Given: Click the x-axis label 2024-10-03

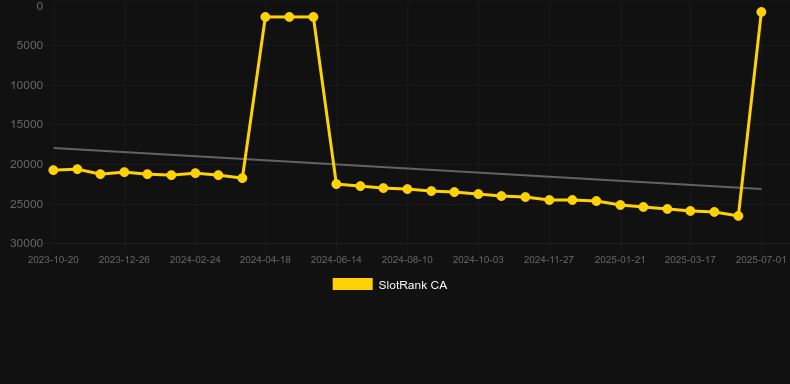Looking at the screenshot, I should pyautogui.click(x=478, y=260).
